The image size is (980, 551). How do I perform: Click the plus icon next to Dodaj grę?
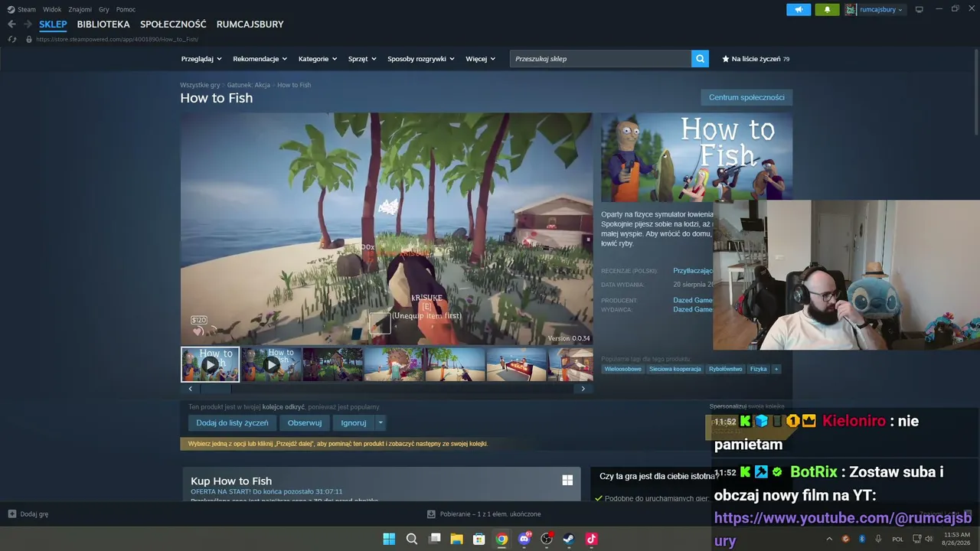point(12,514)
